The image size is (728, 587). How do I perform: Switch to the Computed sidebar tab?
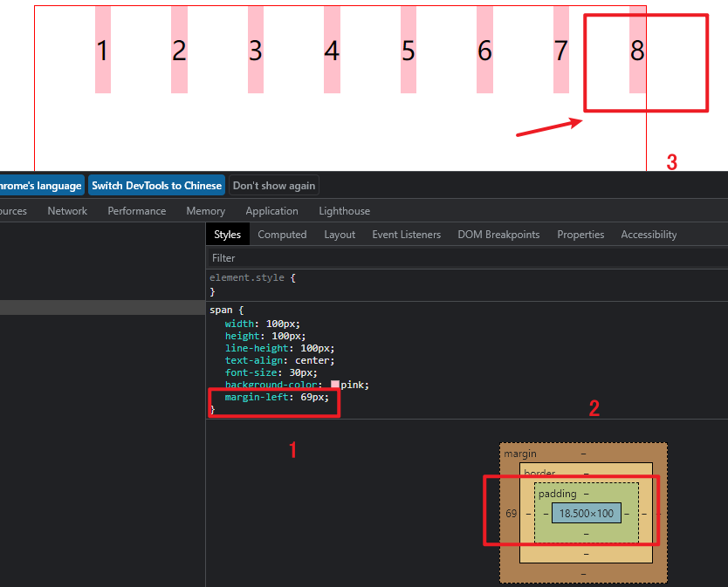coord(282,235)
